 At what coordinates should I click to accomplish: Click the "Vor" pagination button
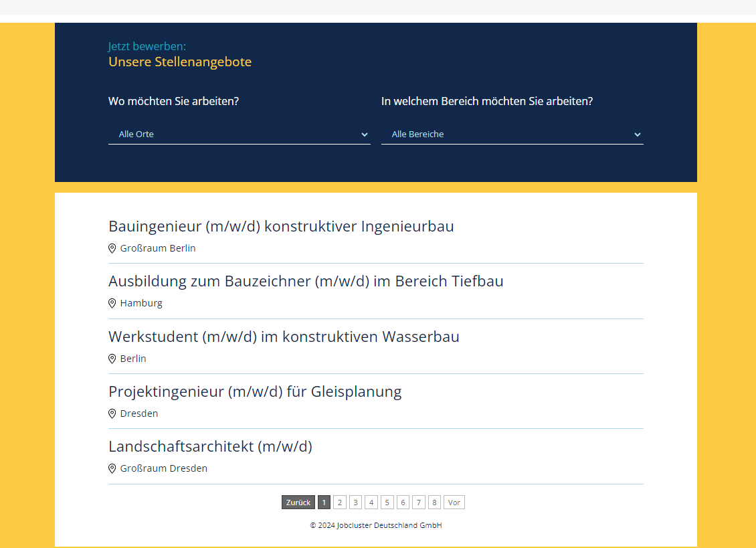click(x=454, y=502)
